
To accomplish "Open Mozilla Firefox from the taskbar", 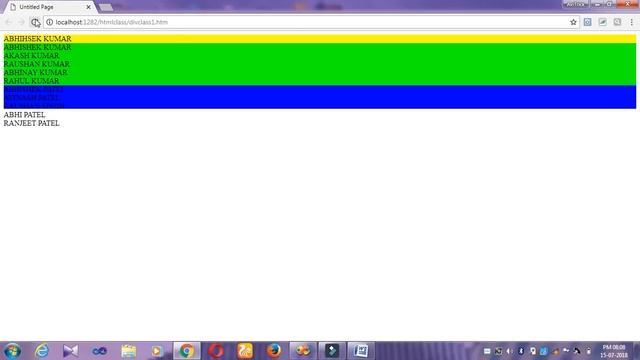I will pos(273,351).
